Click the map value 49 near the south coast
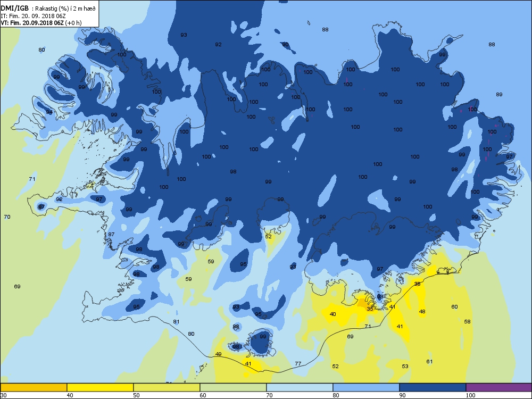 [219, 354]
